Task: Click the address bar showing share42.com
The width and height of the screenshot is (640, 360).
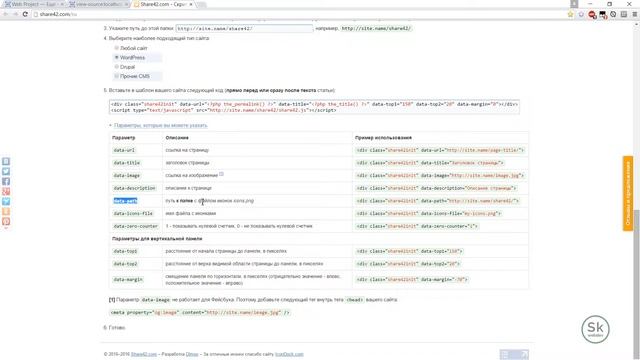Action: [300, 14]
